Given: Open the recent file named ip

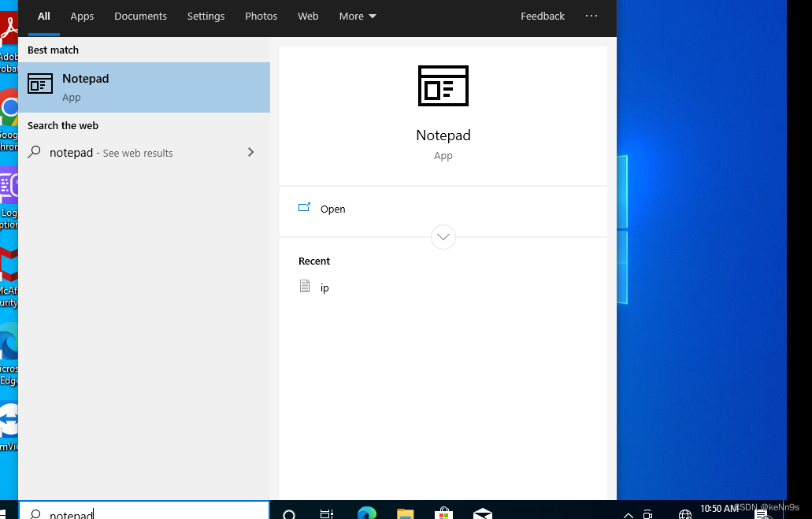Looking at the screenshot, I should click(x=324, y=287).
